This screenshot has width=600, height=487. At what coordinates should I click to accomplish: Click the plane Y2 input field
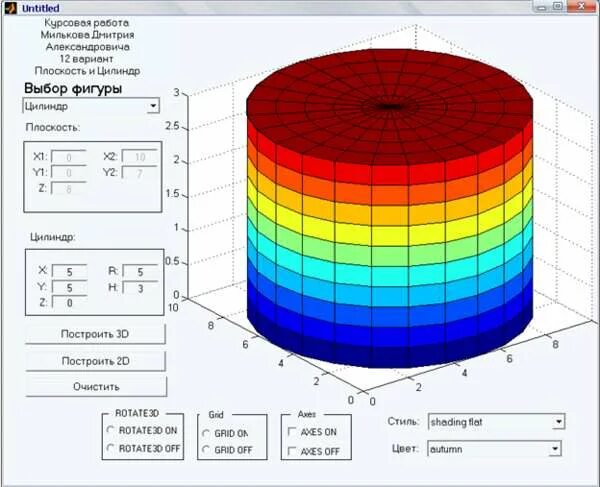tap(140, 173)
